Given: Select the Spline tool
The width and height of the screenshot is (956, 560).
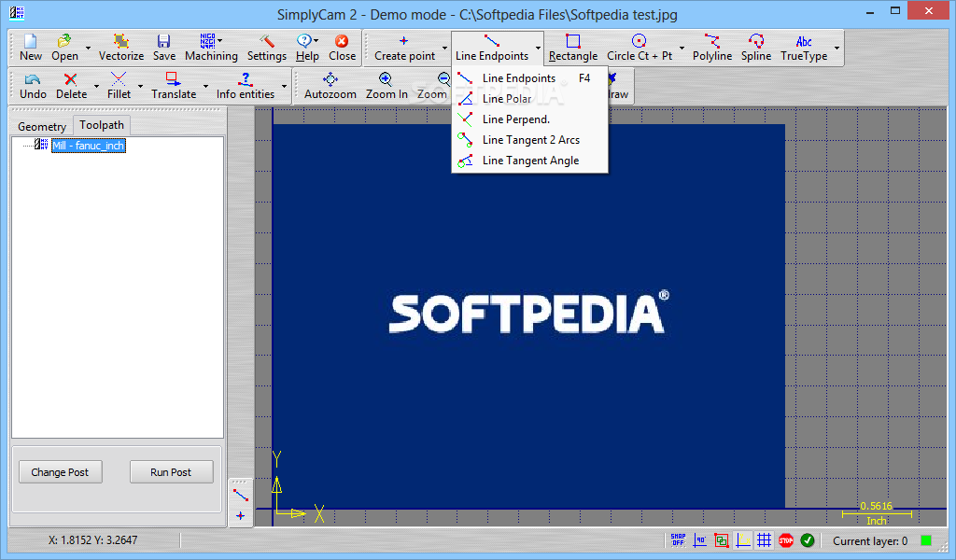Looking at the screenshot, I should tap(756, 49).
